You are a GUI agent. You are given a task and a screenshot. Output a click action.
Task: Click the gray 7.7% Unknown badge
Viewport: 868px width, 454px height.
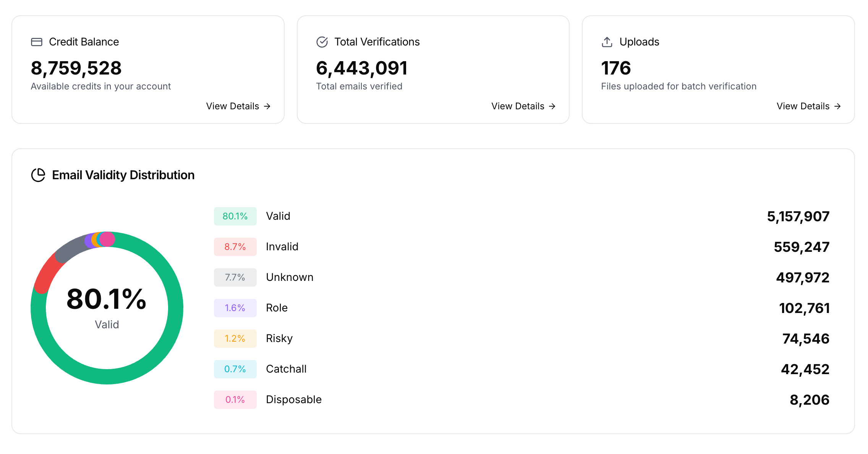pos(235,277)
